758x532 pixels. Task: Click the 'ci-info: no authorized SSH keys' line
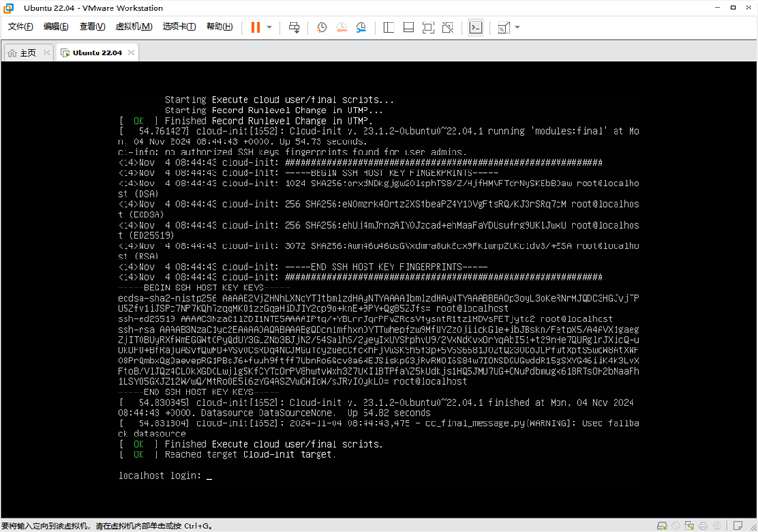292,153
